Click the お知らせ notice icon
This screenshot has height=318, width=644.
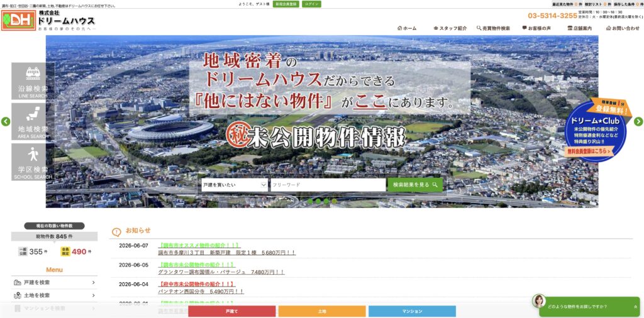tap(116, 233)
